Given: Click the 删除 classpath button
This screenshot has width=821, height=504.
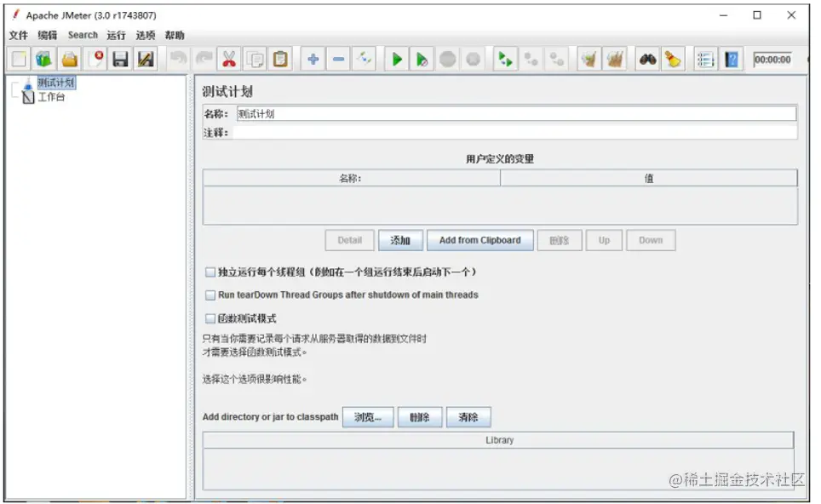Looking at the screenshot, I should [x=420, y=417].
